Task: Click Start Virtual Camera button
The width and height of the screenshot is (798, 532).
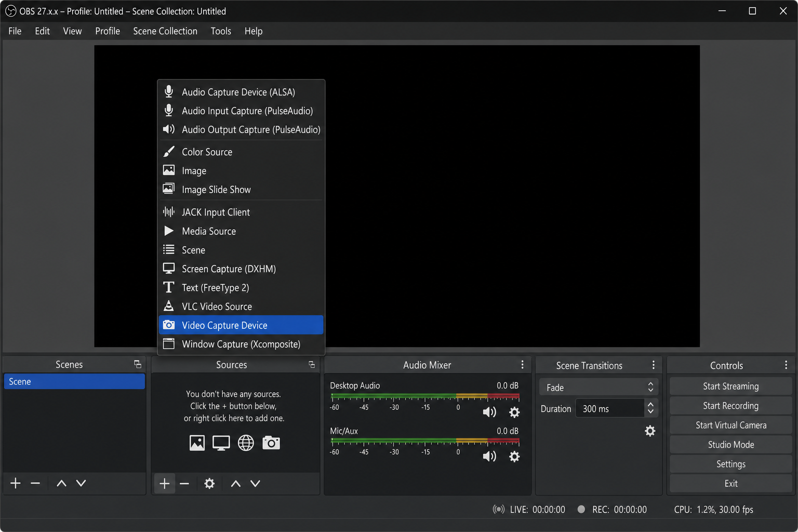Action: point(730,425)
